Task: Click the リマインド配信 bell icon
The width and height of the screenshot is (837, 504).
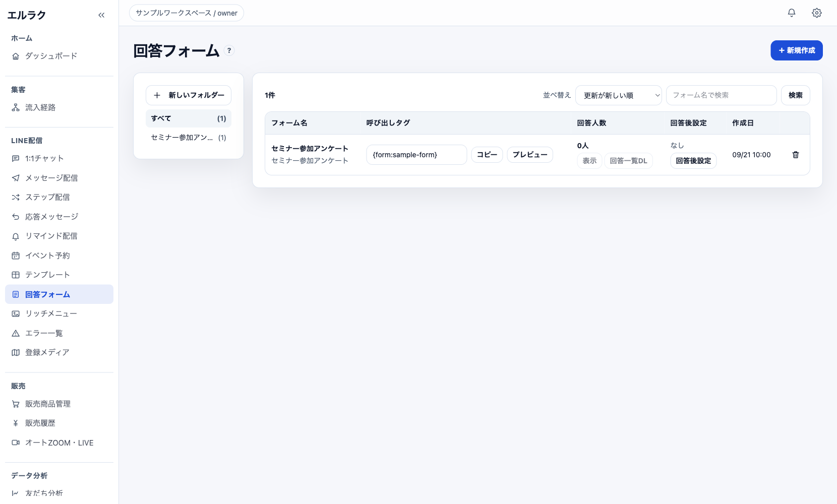Action: pyautogui.click(x=16, y=236)
